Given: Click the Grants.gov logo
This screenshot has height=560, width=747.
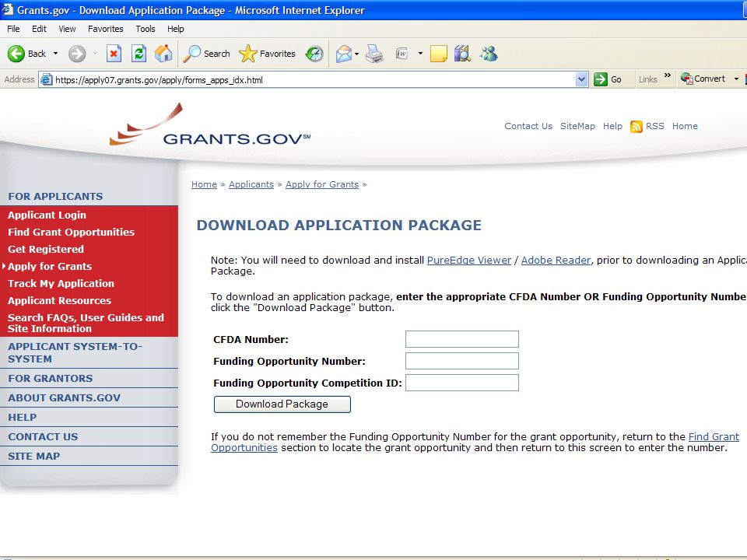Looking at the screenshot, I should 210,124.
